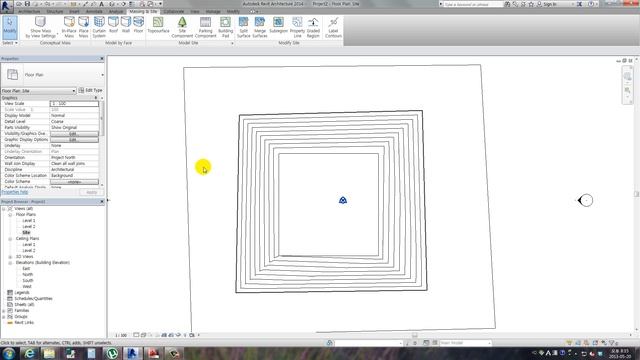
Task: Open the Revit application menu button
Action: pos(6,6)
